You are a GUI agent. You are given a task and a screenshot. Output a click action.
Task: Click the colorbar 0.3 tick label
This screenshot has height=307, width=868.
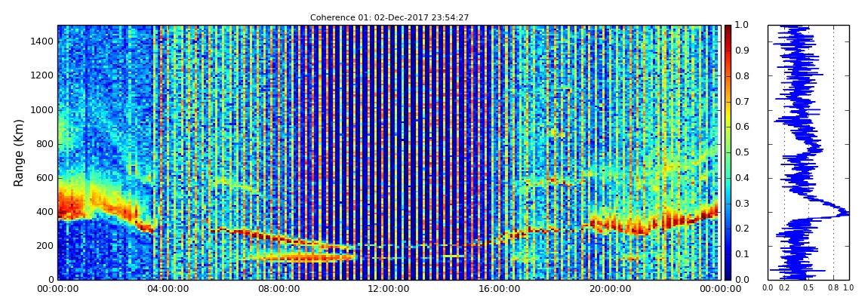point(740,204)
